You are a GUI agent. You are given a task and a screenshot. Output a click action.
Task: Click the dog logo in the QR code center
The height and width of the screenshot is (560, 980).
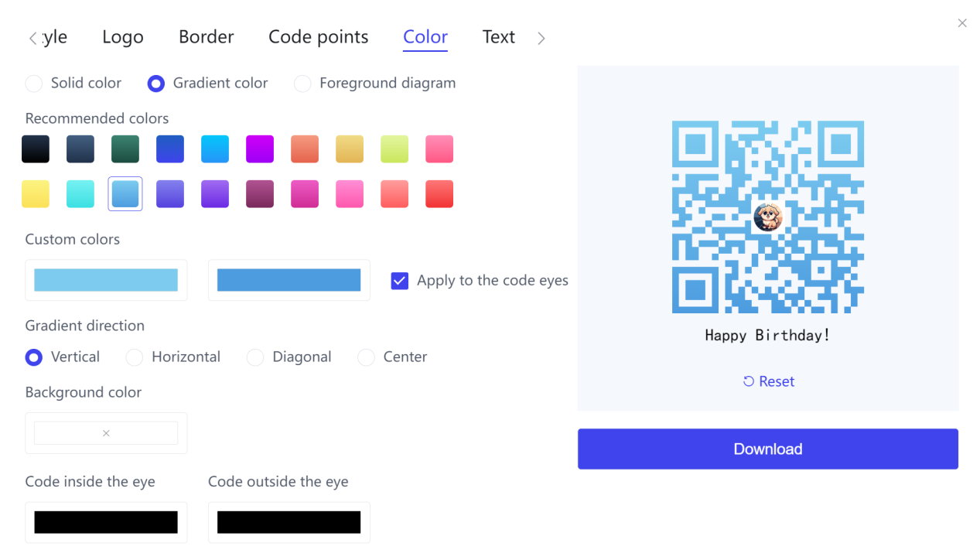768,217
